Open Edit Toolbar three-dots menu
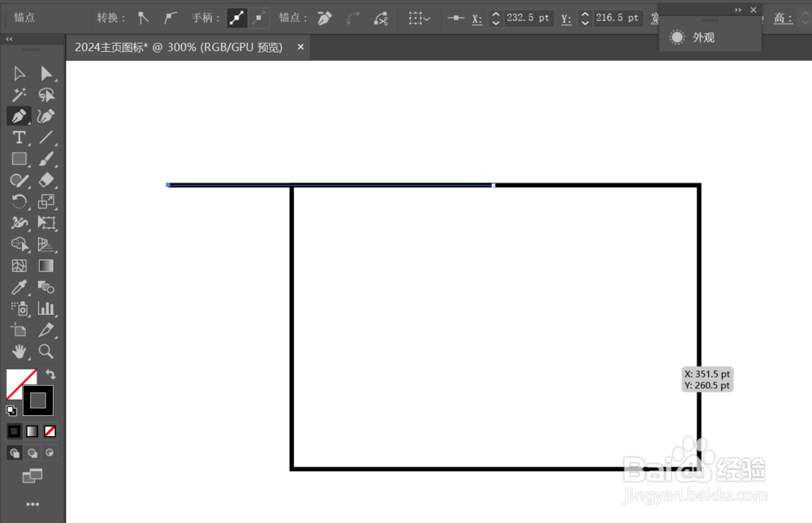This screenshot has width=812, height=523. click(32, 504)
